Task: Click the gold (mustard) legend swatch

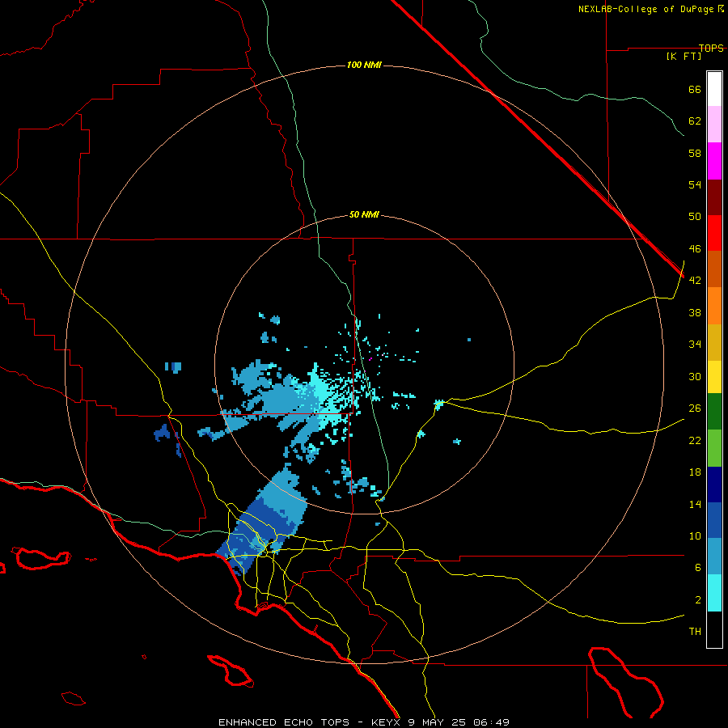Action: point(714,342)
